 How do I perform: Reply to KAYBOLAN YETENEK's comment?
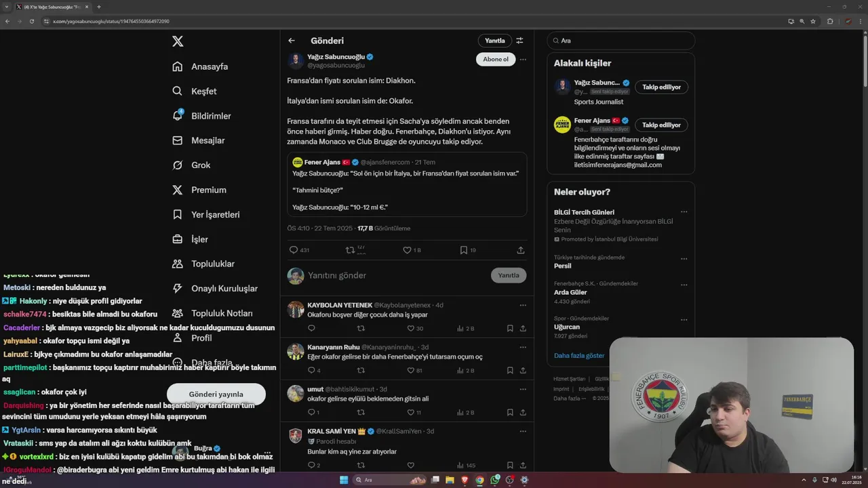coord(311,328)
